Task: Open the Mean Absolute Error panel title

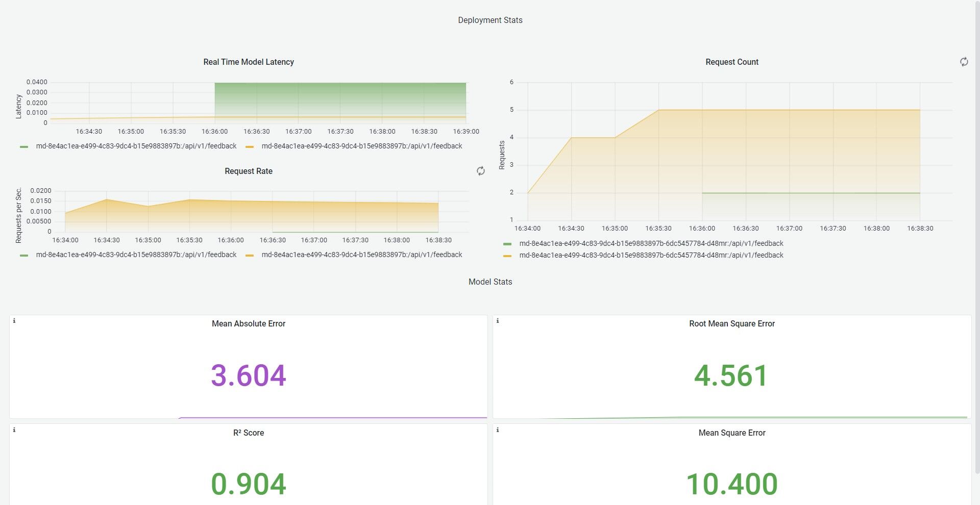Action: tap(249, 323)
